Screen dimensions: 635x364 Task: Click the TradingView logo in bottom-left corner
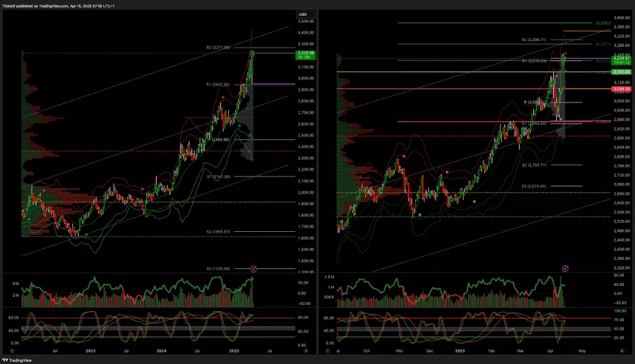pyautogui.click(x=16, y=360)
